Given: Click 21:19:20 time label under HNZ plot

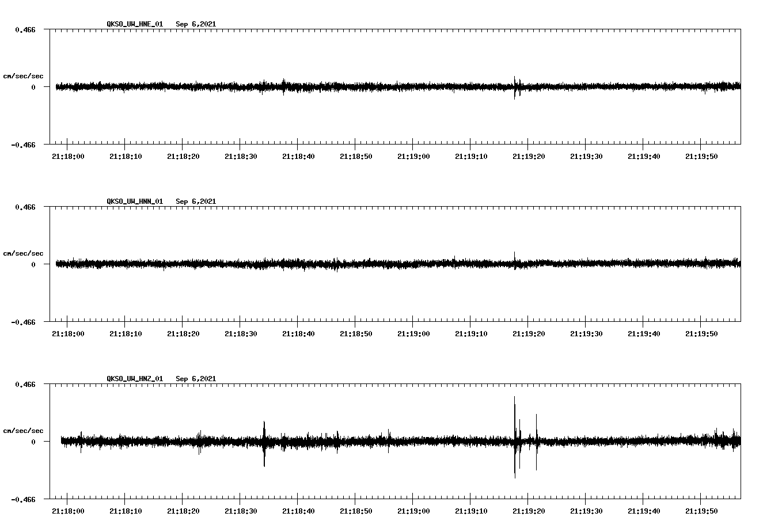Looking at the screenshot, I should click(529, 511).
